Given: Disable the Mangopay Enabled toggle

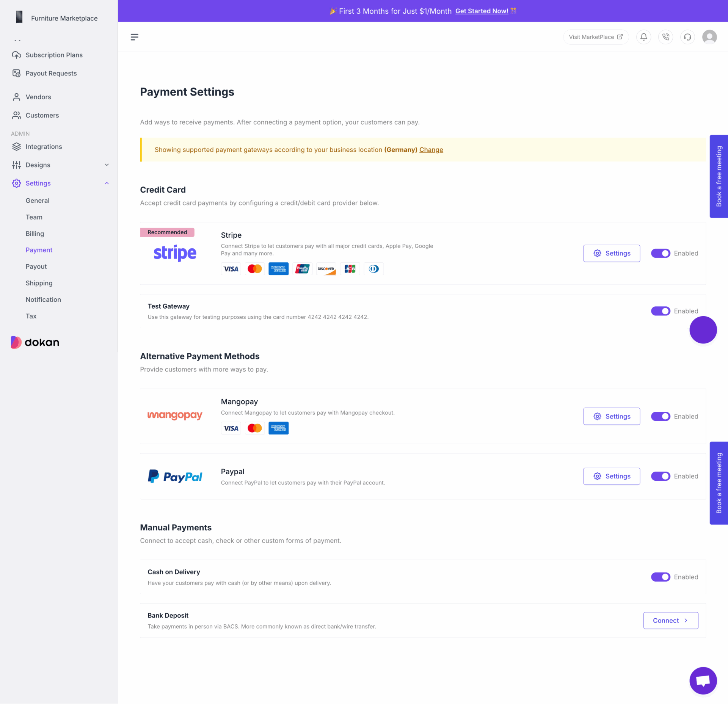Looking at the screenshot, I should (x=661, y=416).
